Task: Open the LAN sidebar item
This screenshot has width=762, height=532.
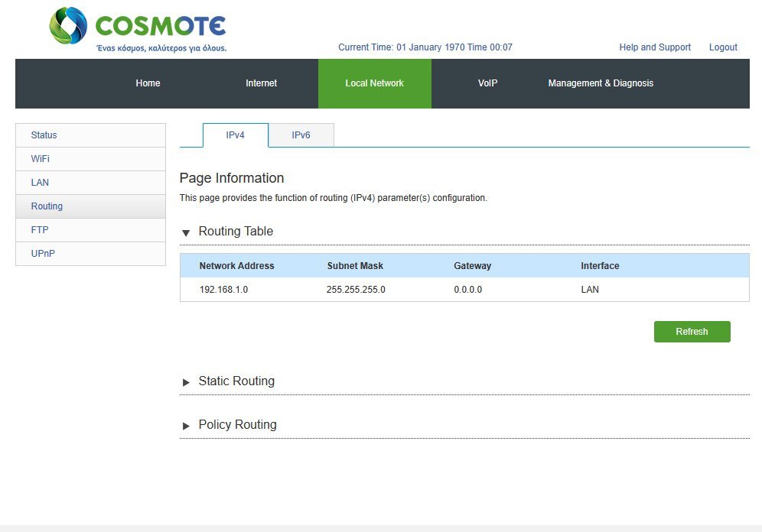Action: [x=90, y=183]
